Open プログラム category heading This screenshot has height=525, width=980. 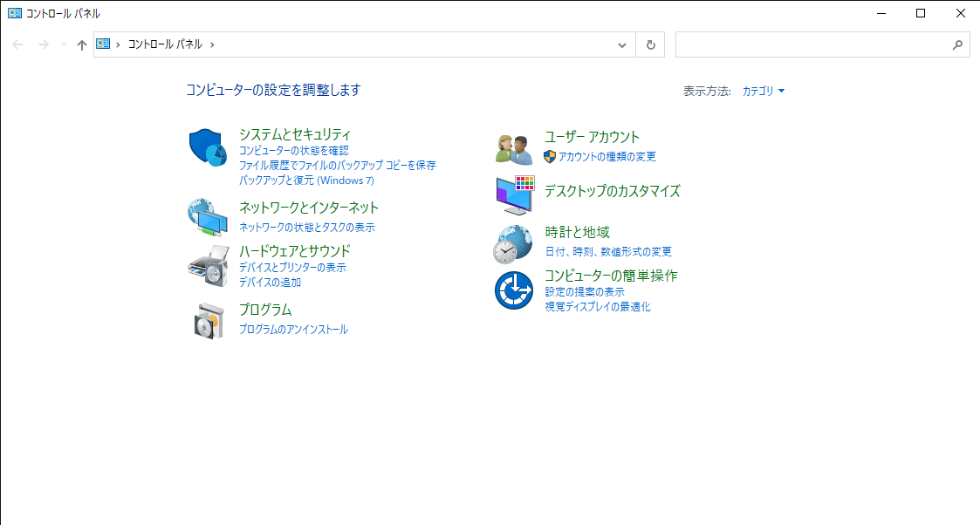pyautogui.click(x=265, y=310)
